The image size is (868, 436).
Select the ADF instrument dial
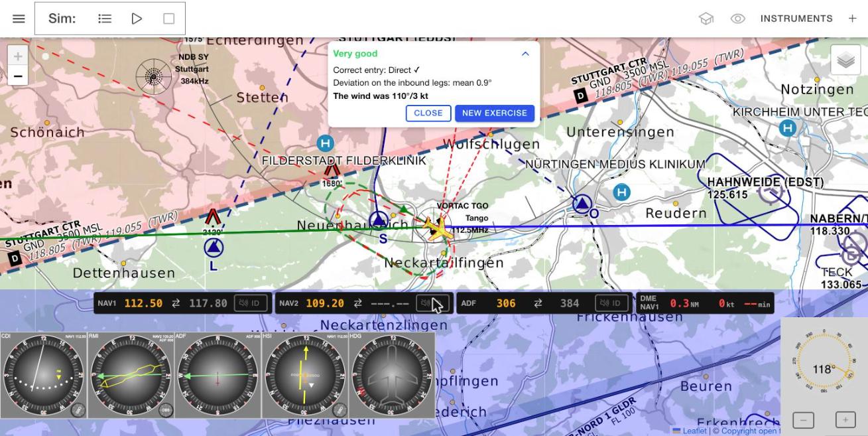[217, 375]
